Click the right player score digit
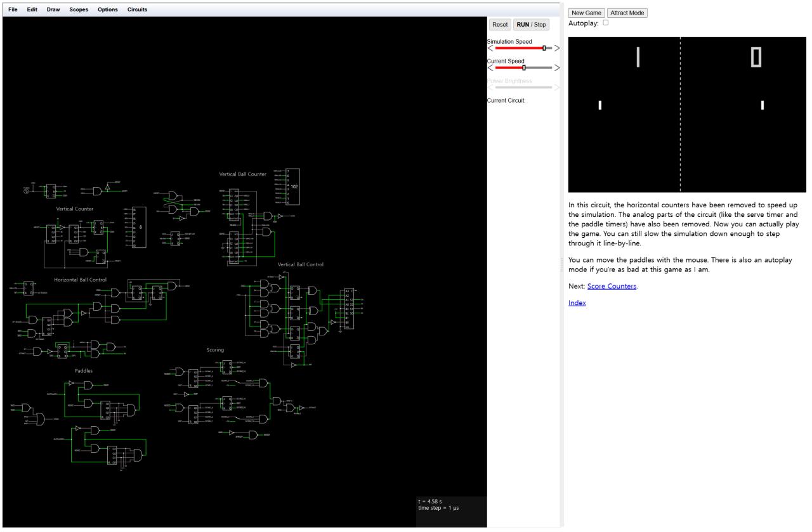The height and width of the screenshot is (532, 812). pyautogui.click(x=756, y=57)
